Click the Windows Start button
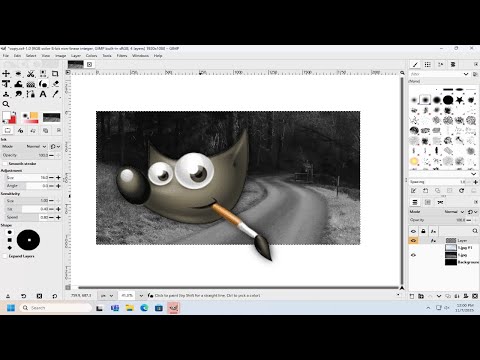 [11, 308]
